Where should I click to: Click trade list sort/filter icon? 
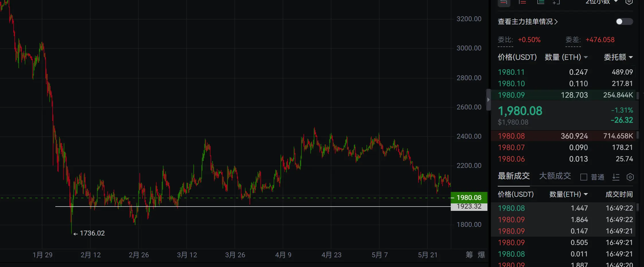pyautogui.click(x=616, y=177)
